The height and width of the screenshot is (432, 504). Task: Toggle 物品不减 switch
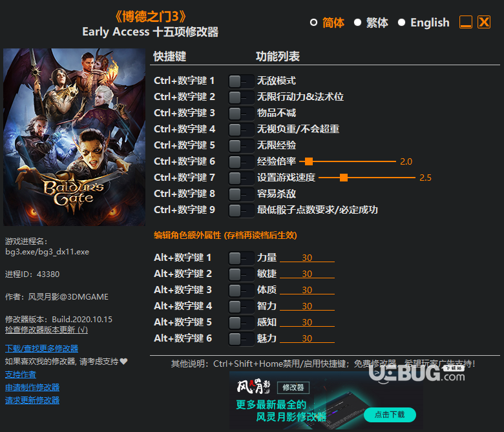point(241,114)
